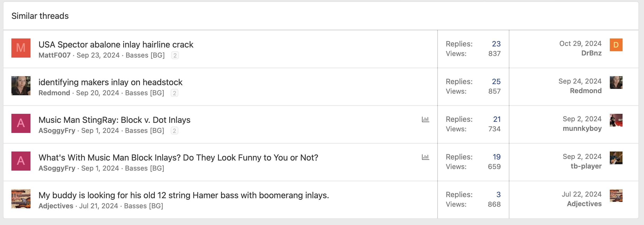This screenshot has height=225, width=644.
Task: Jump to page 2 of identifying makers thread
Action: (174, 93)
